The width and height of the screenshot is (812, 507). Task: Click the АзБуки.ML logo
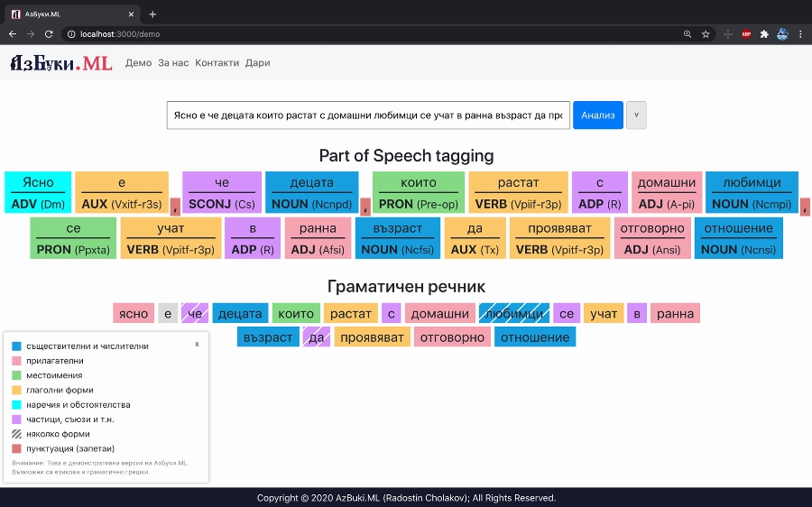(x=60, y=63)
